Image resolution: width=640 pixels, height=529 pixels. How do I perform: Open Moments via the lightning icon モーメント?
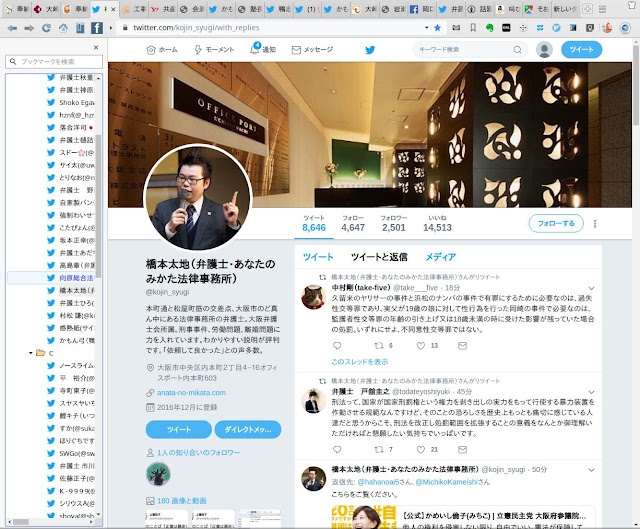point(214,50)
